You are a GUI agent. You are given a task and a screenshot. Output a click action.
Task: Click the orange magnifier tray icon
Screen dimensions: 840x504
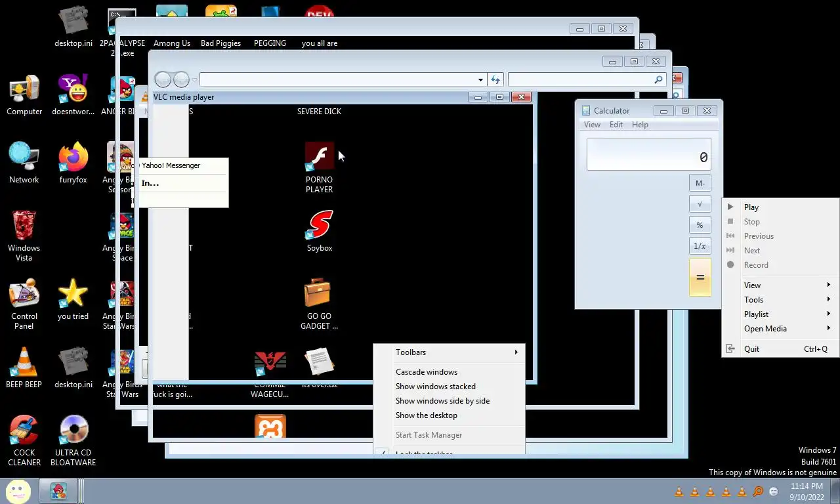tap(758, 492)
